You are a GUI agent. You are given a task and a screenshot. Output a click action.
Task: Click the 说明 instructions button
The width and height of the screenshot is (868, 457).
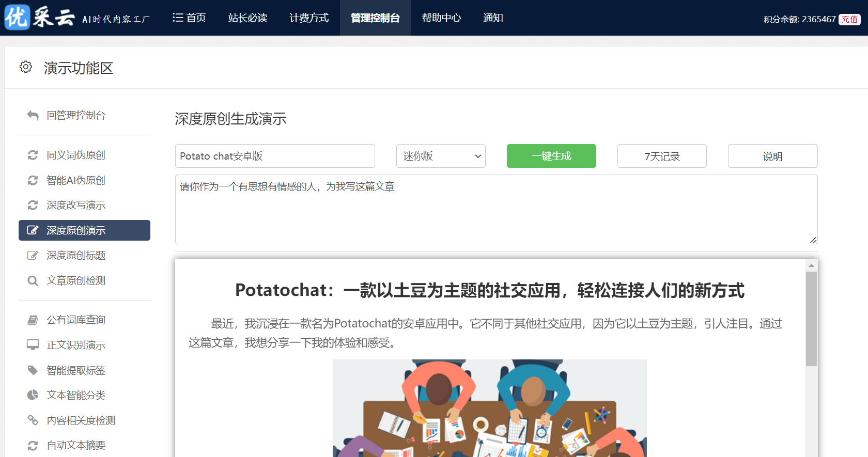pos(772,156)
